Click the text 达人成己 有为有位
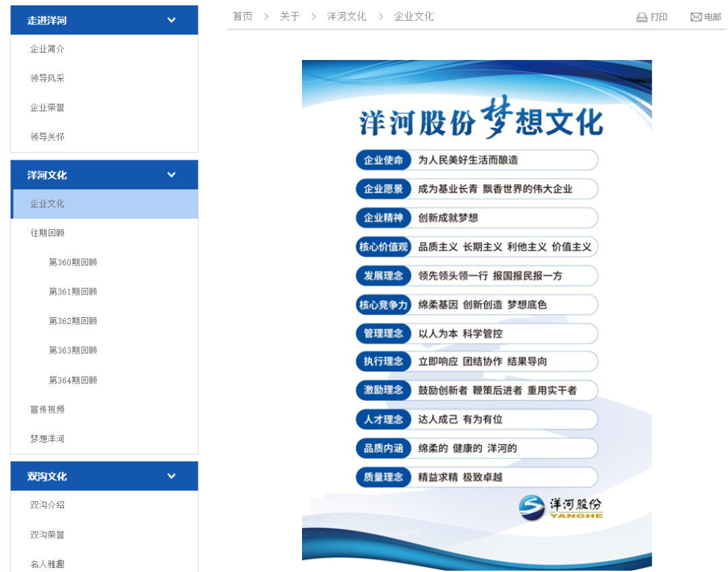Viewport: 728px width, 572px height. coord(460,419)
